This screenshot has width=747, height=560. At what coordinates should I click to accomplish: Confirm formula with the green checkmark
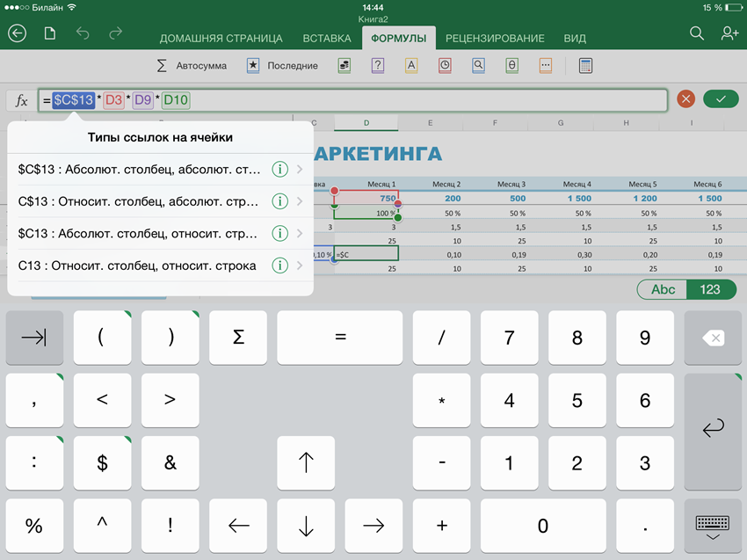[x=721, y=99]
